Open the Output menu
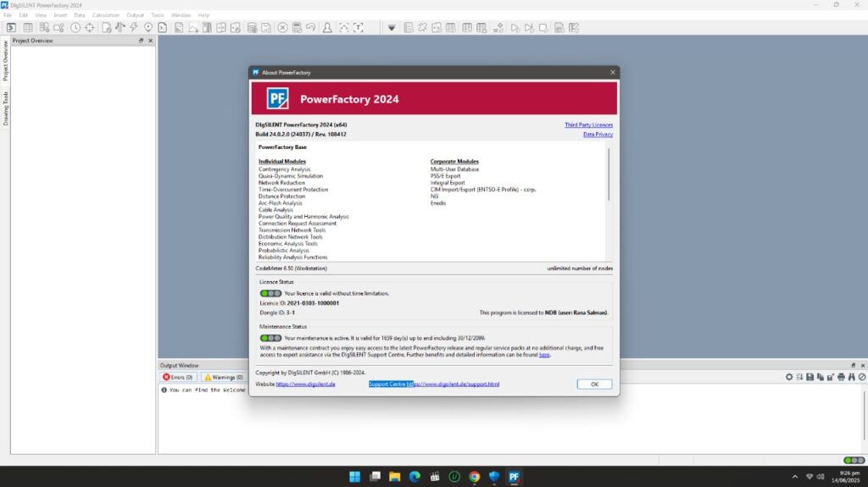 click(x=135, y=15)
